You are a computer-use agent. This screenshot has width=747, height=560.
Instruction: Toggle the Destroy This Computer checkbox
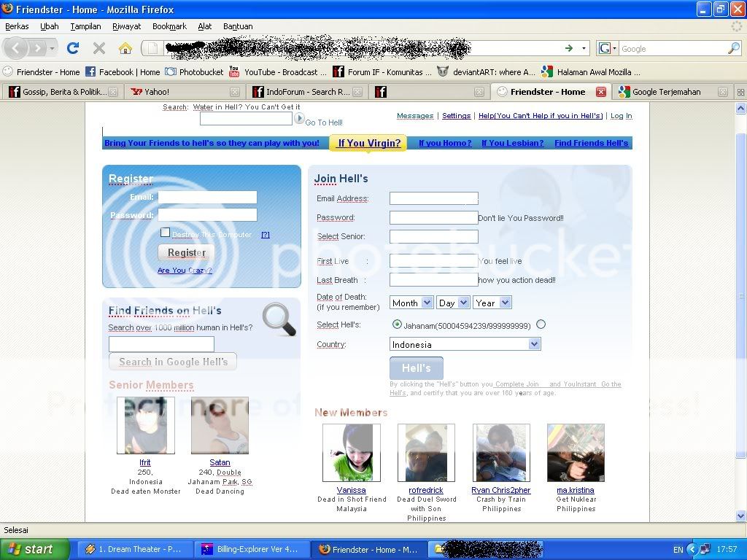pyautogui.click(x=166, y=233)
